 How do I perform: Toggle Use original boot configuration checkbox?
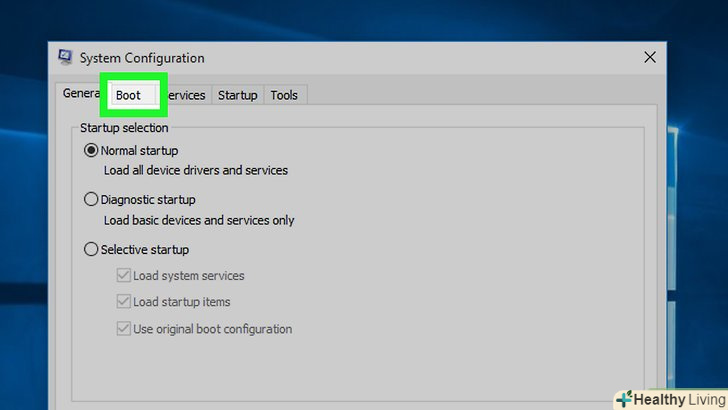click(x=124, y=329)
